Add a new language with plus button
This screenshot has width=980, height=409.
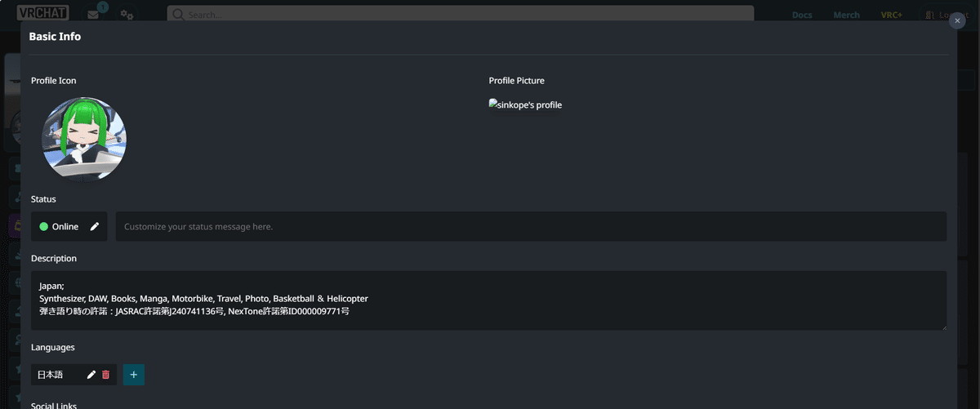click(133, 375)
